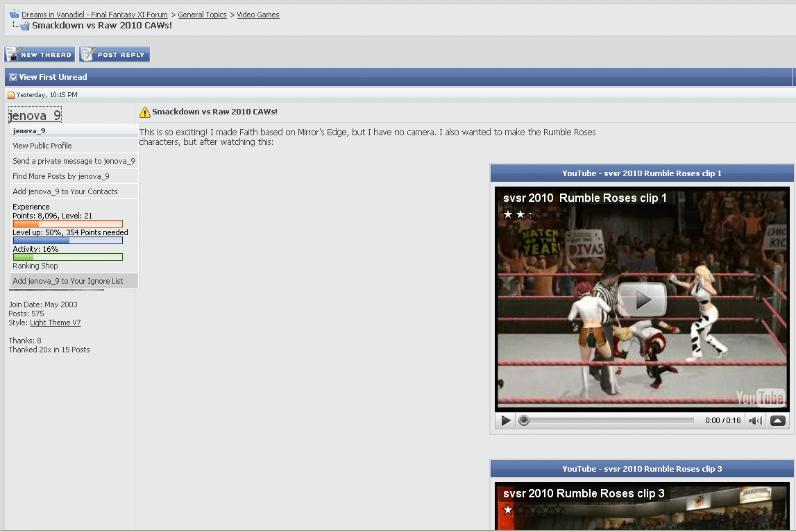Select Find More Posts by jenova_9

point(61,176)
